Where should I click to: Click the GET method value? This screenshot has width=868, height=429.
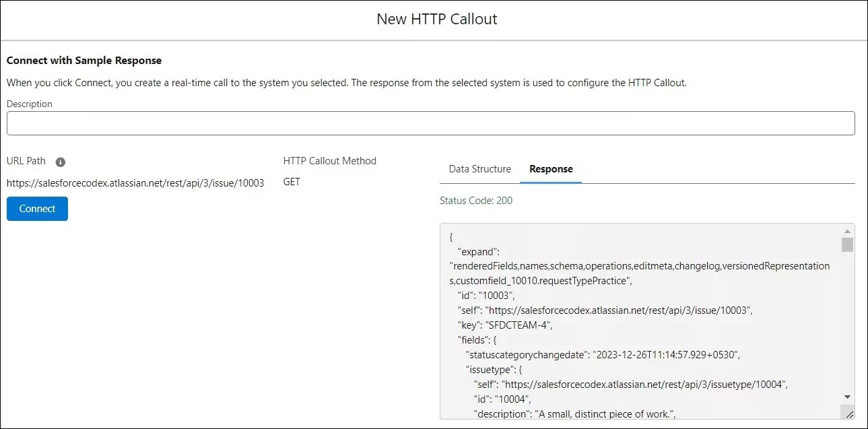[292, 183]
